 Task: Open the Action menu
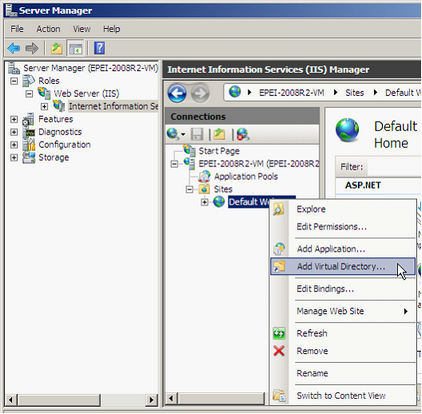pos(48,29)
